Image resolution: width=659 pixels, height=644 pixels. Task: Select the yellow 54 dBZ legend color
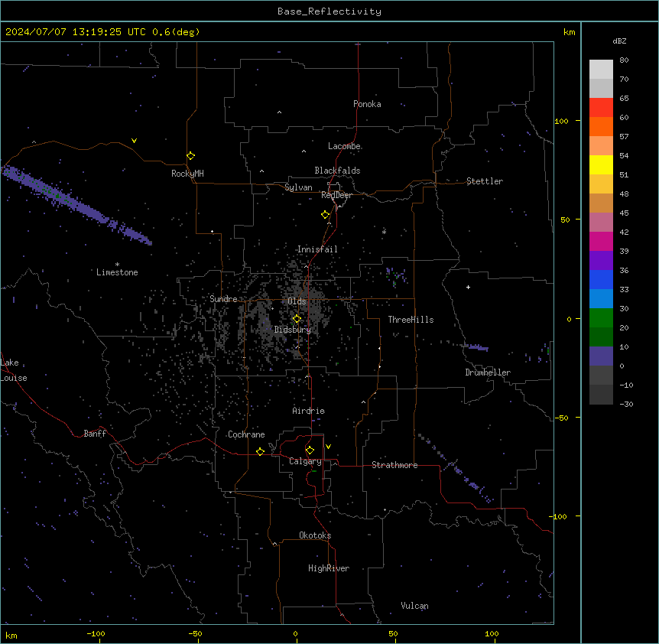click(x=601, y=164)
